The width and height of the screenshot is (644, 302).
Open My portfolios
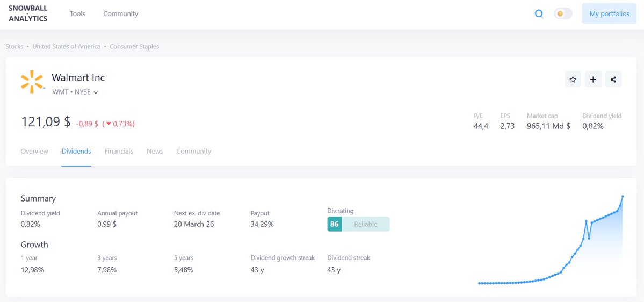click(609, 13)
